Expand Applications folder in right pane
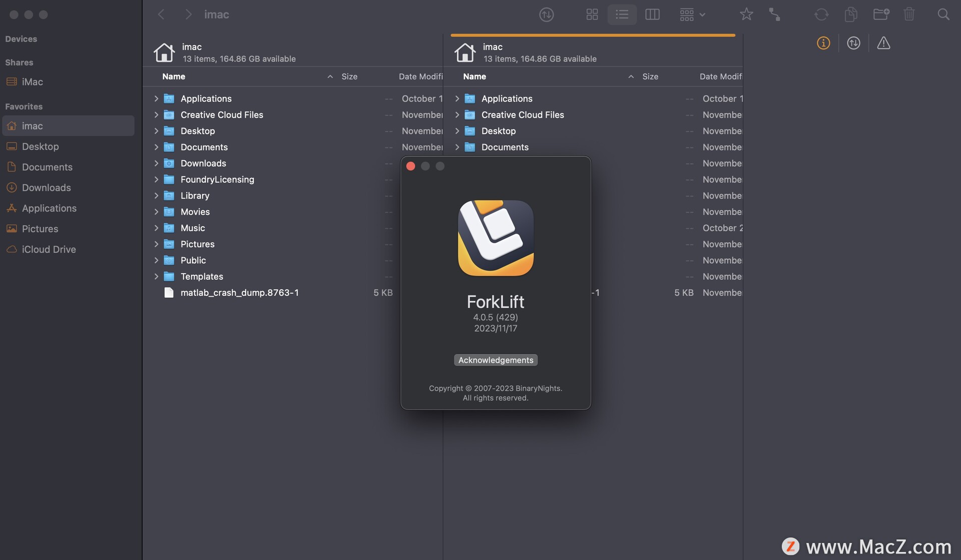The width and height of the screenshot is (961, 560). [457, 99]
